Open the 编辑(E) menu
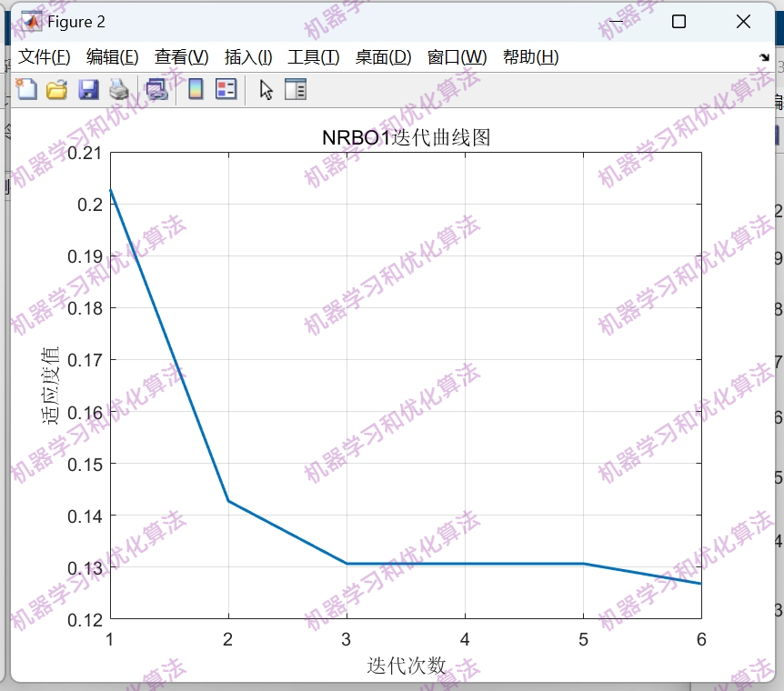The image size is (784, 691). pos(113,57)
